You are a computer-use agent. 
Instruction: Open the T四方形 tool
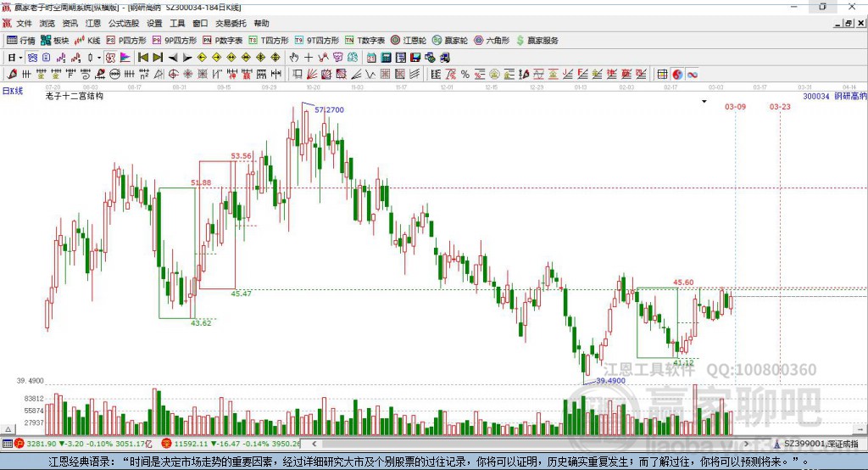point(269,41)
